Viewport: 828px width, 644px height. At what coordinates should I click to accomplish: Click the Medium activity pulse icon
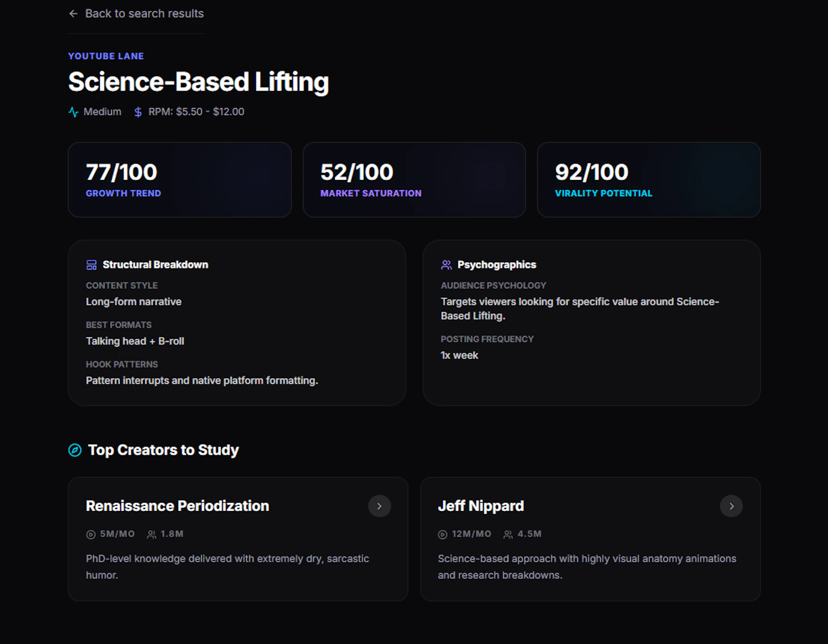click(73, 112)
